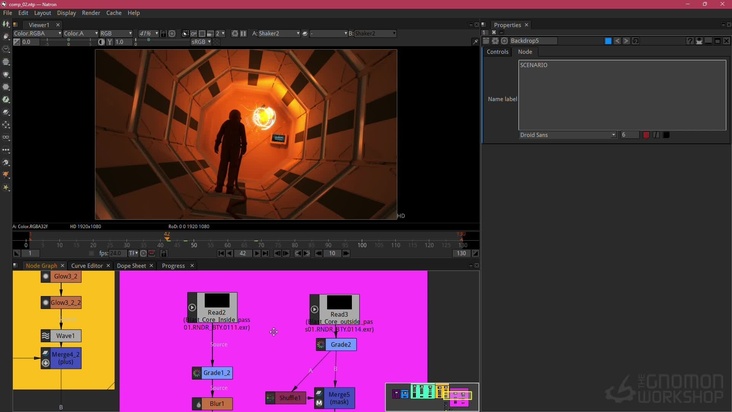
Task: Toggle auto-contrast next to gain slider
Action: click(x=101, y=42)
